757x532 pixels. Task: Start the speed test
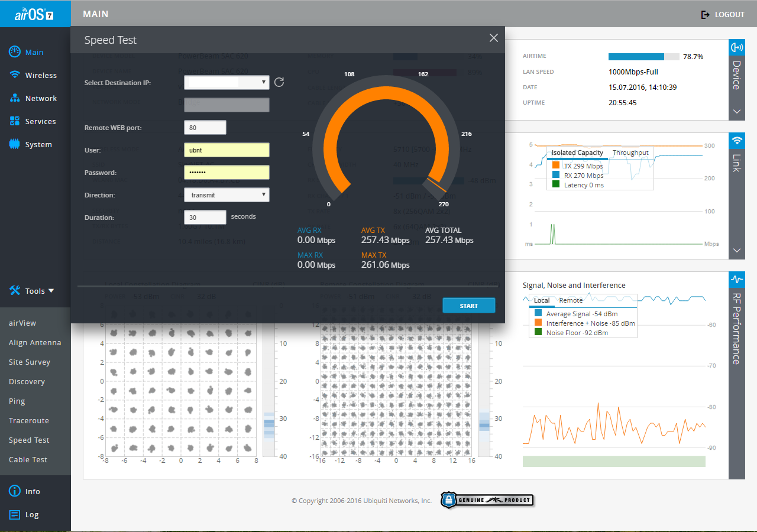pyautogui.click(x=469, y=306)
